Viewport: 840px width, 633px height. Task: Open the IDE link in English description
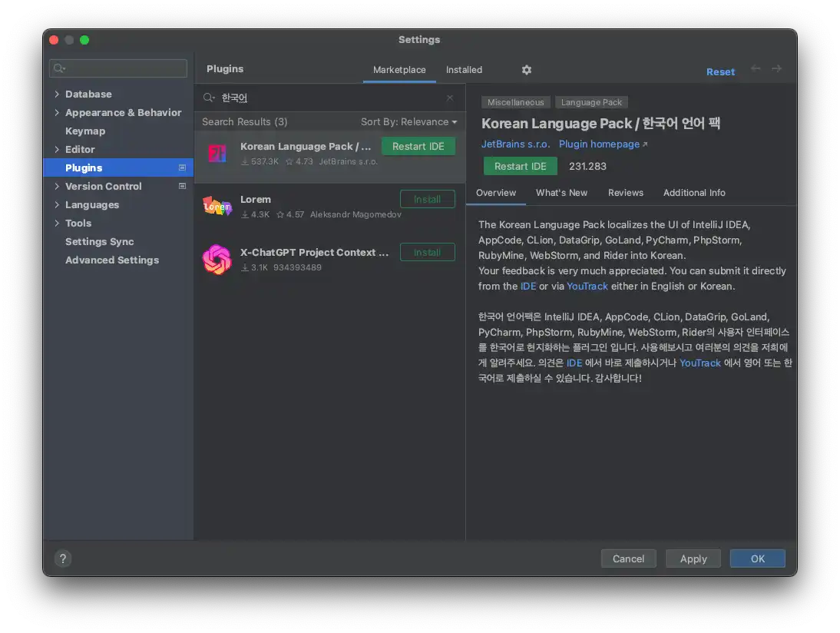[x=528, y=287]
